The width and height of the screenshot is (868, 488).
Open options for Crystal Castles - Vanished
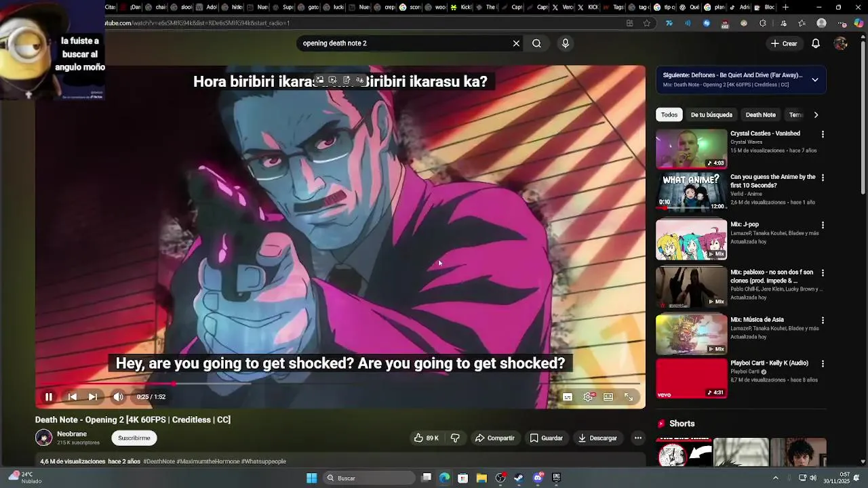click(x=823, y=134)
